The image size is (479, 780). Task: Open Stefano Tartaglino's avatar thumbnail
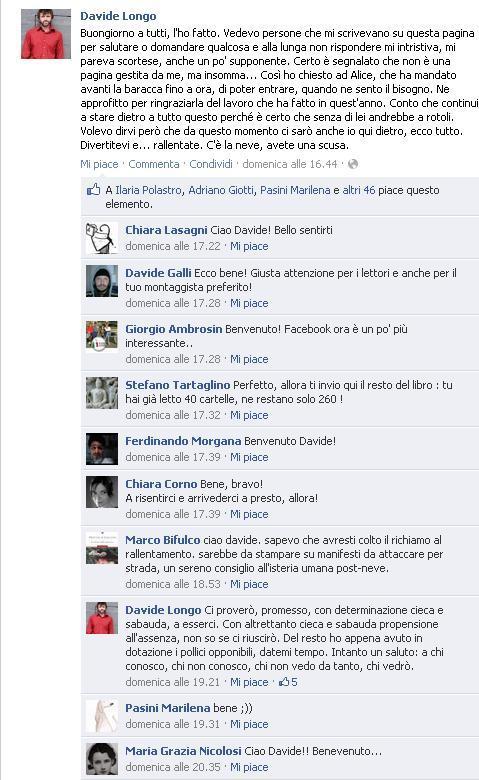pos(102,393)
